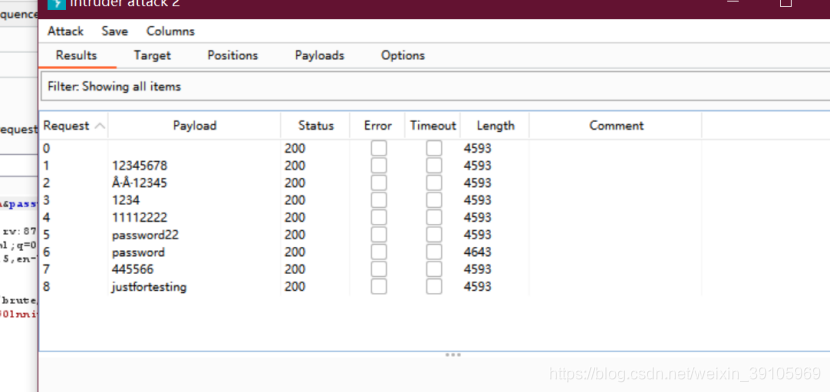The height and width of the screenshot is (392, 830).
Task: Select payload justfortesting row
Action: click(x=149, y=286)
